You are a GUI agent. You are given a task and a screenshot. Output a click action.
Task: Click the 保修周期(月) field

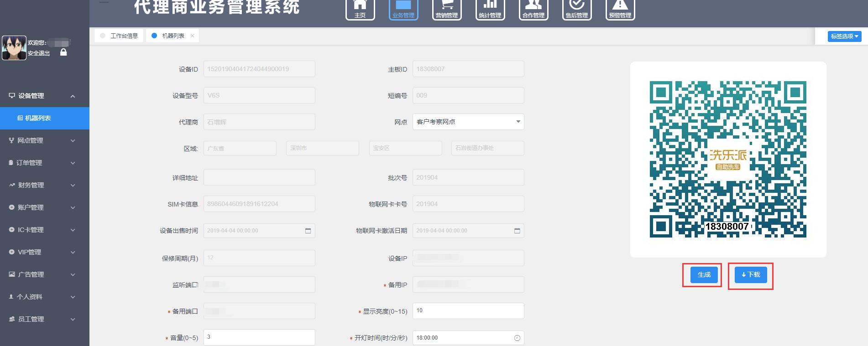pyautogui.click(x=259, y=258)
